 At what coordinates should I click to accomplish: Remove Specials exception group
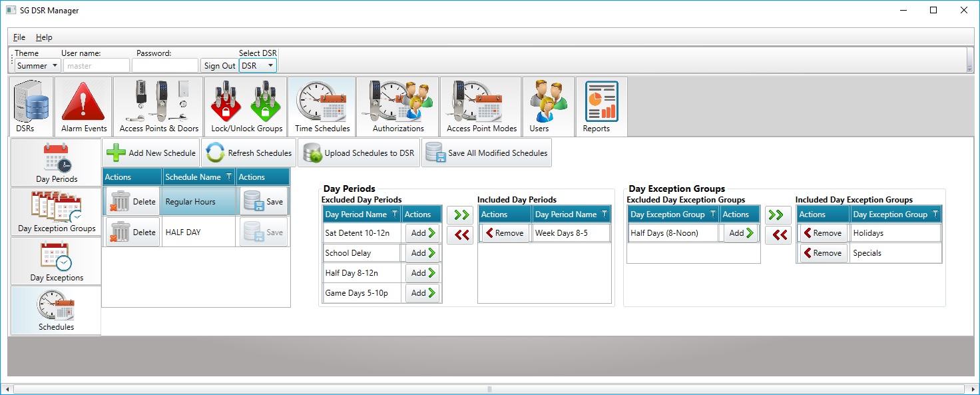point(823,253)
